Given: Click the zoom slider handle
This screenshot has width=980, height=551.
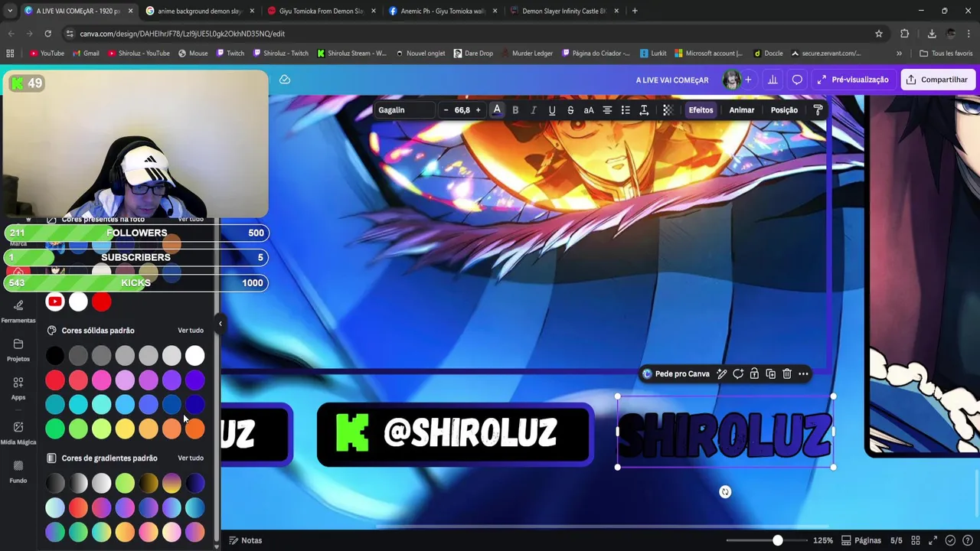Looking at the screenshot, I should tap(777, 540).
